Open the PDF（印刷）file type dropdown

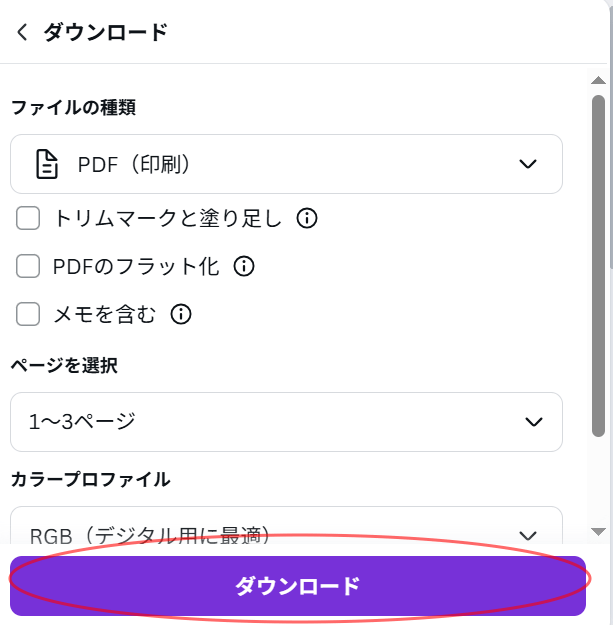point(286,164)
